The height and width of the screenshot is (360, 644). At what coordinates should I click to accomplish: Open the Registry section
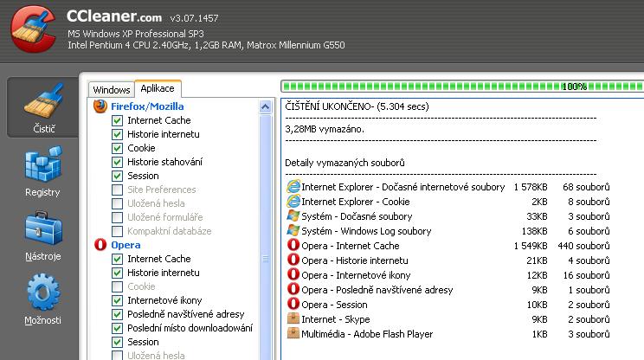coord(42,172)
